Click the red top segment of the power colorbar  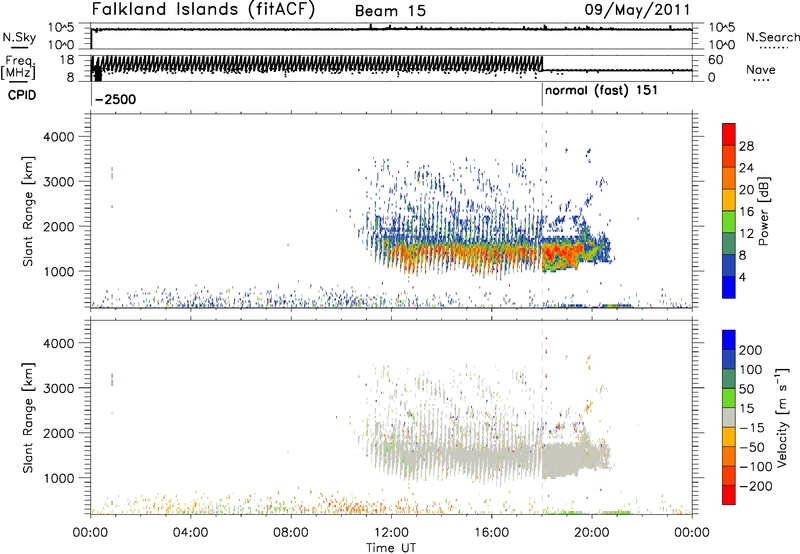click(x=729, y=134)
